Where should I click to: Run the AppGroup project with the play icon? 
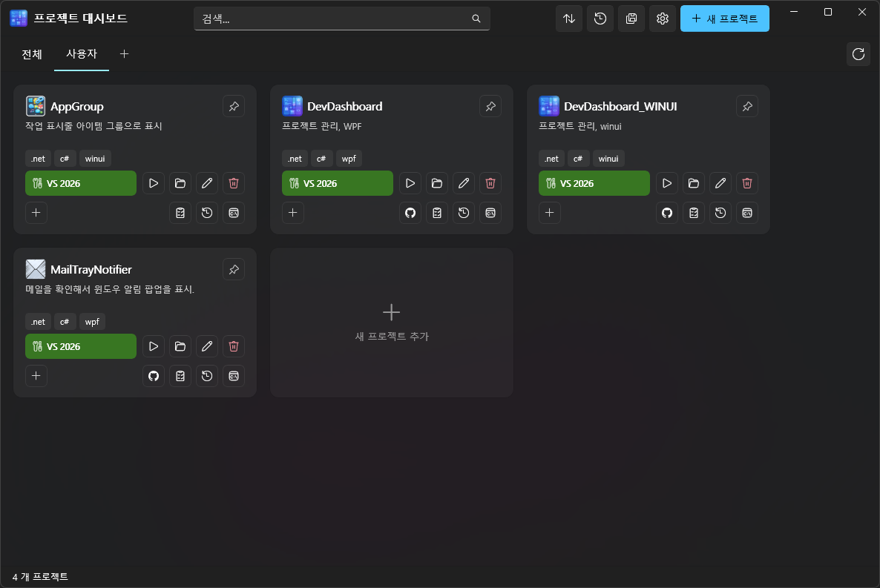[x=154, y=183]
